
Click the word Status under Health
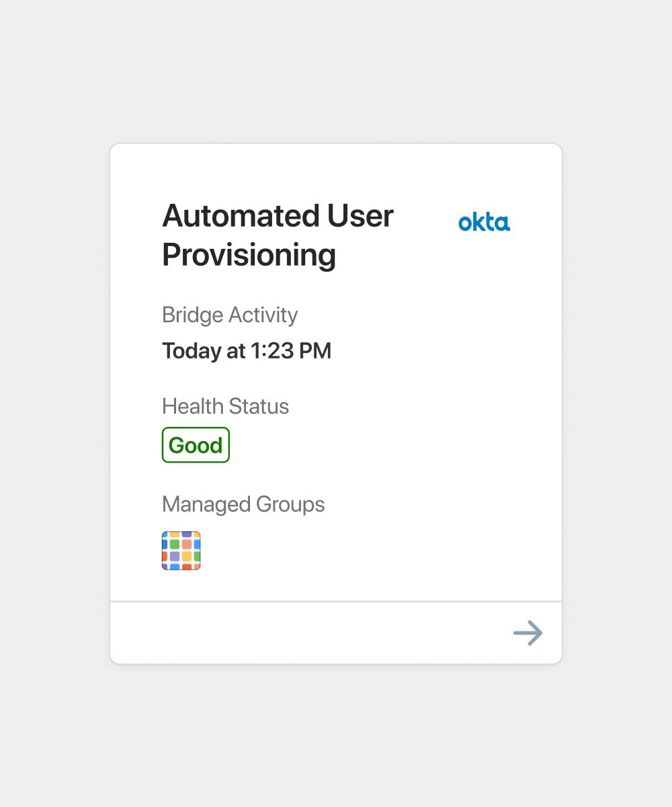(258, 406)
